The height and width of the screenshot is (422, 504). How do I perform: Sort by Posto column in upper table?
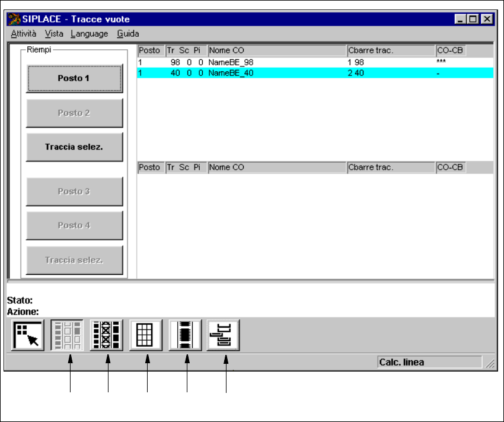tap(151, 50)
